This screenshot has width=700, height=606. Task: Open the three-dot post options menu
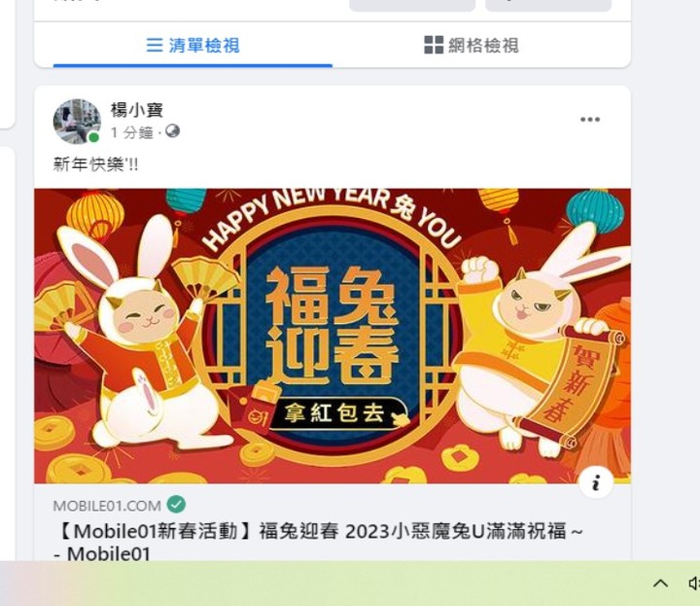pos(590,120)
